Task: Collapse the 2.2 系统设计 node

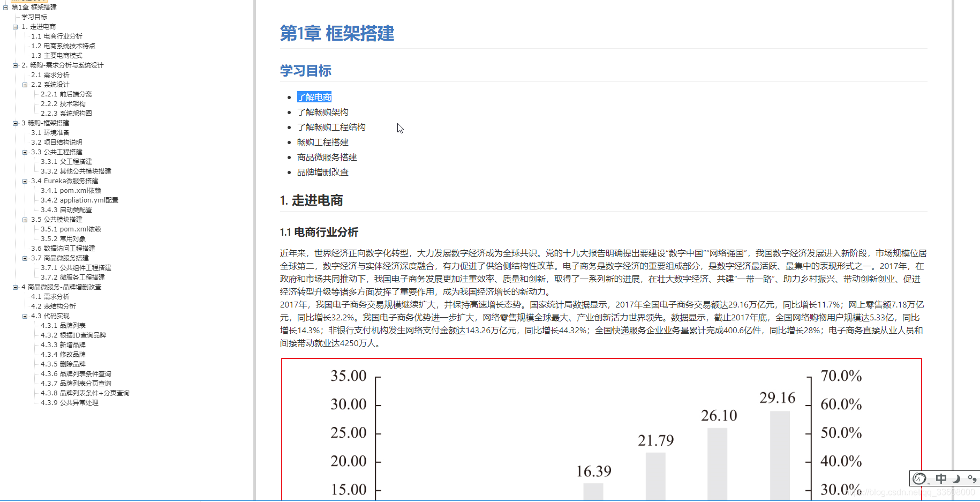Action: pos(25,85)
